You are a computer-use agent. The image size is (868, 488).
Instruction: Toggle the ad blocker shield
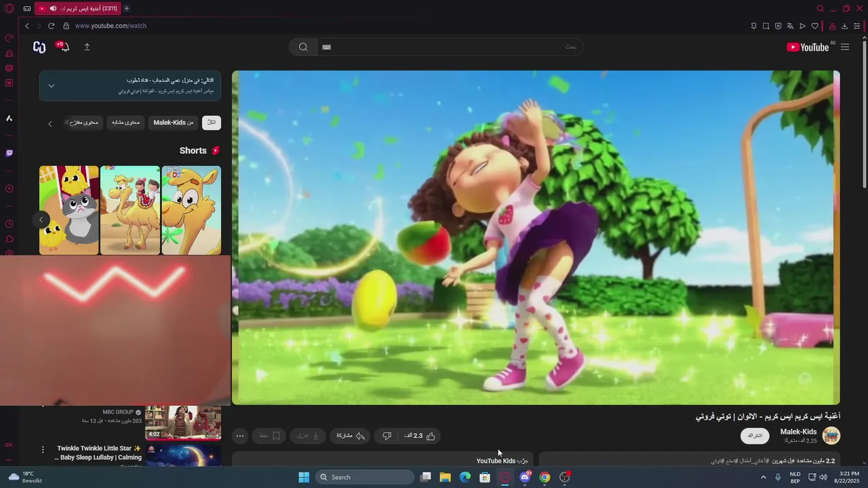[x=778, y=26]
